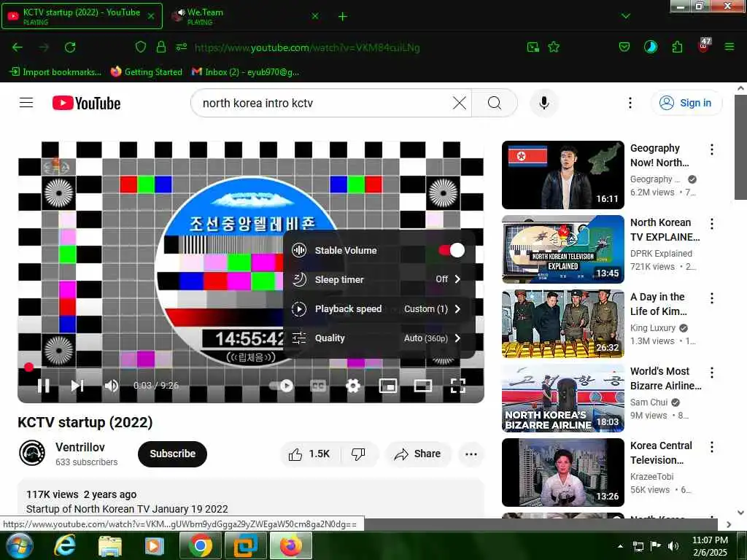The width and height of the screenshot is (747, 560).
Task: Open the YouTube hamburger guide menu
Action: 26,103
